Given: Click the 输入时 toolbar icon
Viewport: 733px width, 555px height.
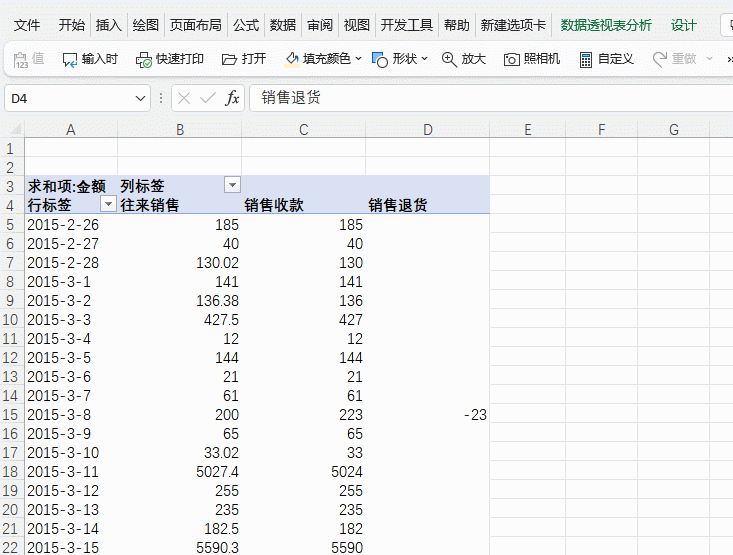Looking at the screenshot, I should click(x=70, y=60).
